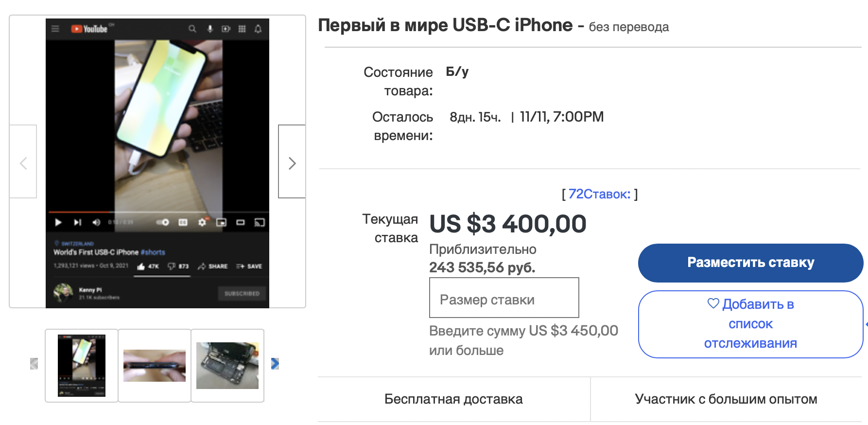Click the heart icon on watchlist button
Image resolution: width=868 pixels, height=425 pixels.
click(x=713, y=303)
